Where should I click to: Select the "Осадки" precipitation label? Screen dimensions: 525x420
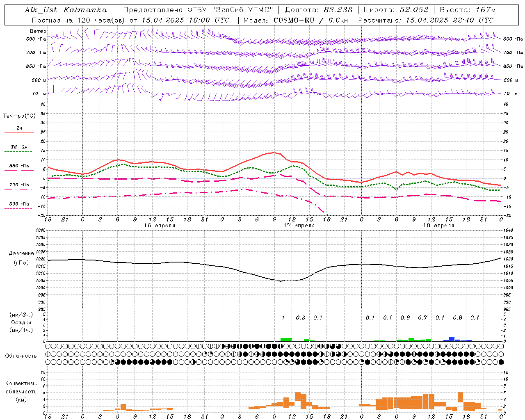[21, 322]
